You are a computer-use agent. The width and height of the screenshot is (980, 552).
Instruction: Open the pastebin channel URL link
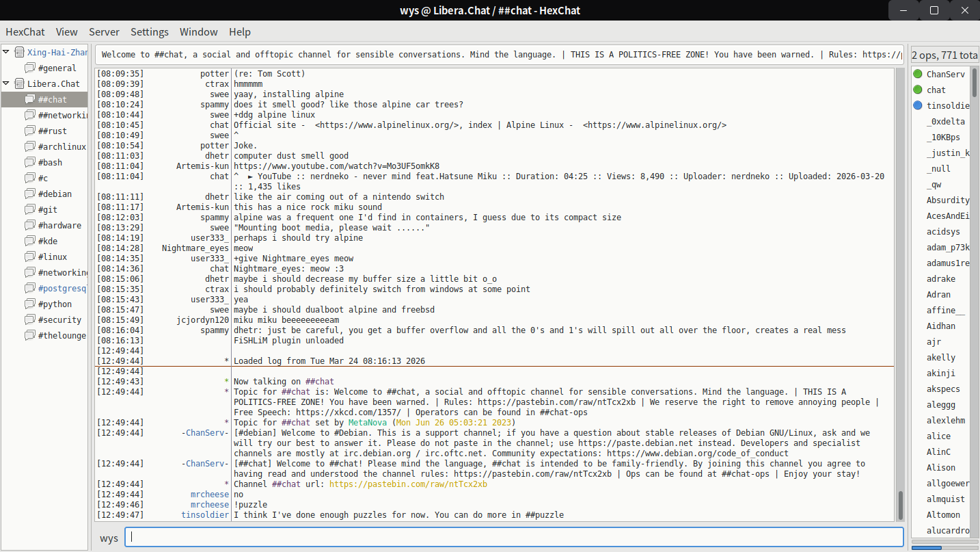pyautogui.click(x=408, y=484)
